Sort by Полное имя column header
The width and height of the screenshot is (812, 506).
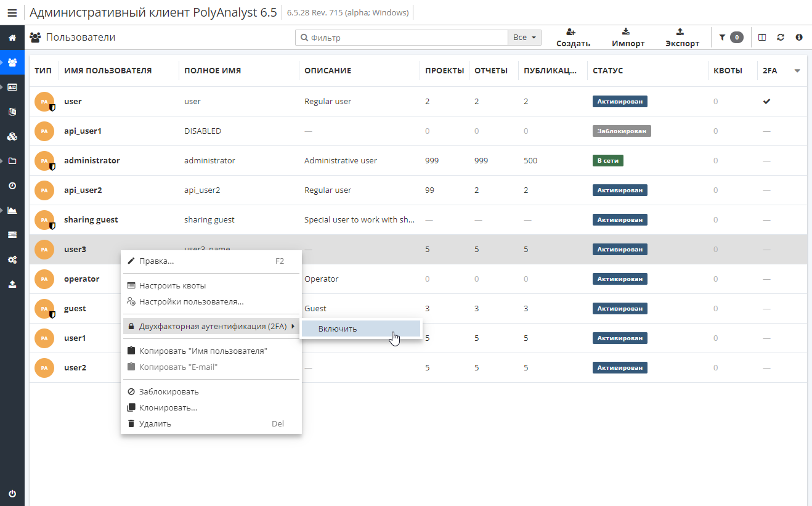point(213,71)
